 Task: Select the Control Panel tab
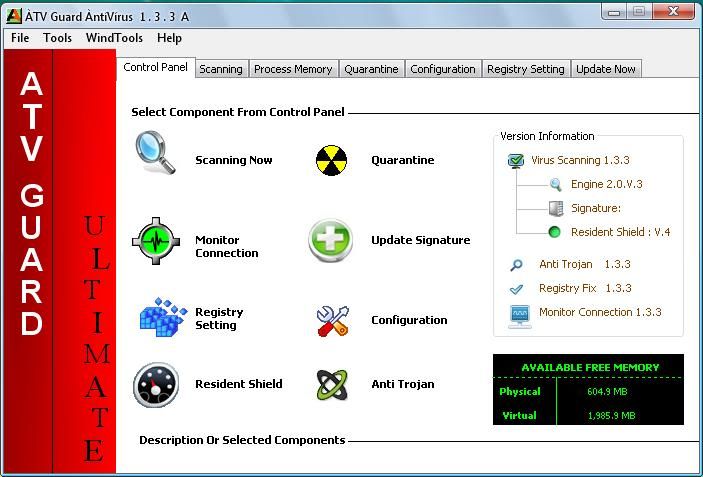click(156, 68)
